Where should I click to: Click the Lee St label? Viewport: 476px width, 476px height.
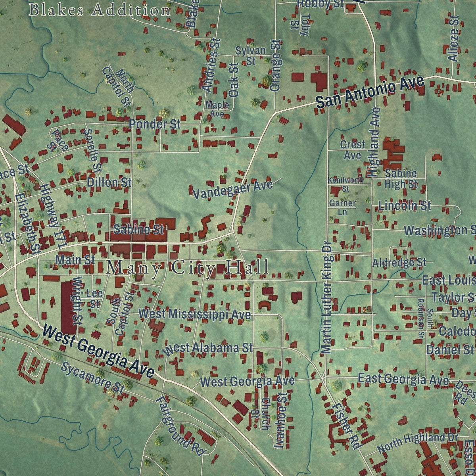point(94,299)
